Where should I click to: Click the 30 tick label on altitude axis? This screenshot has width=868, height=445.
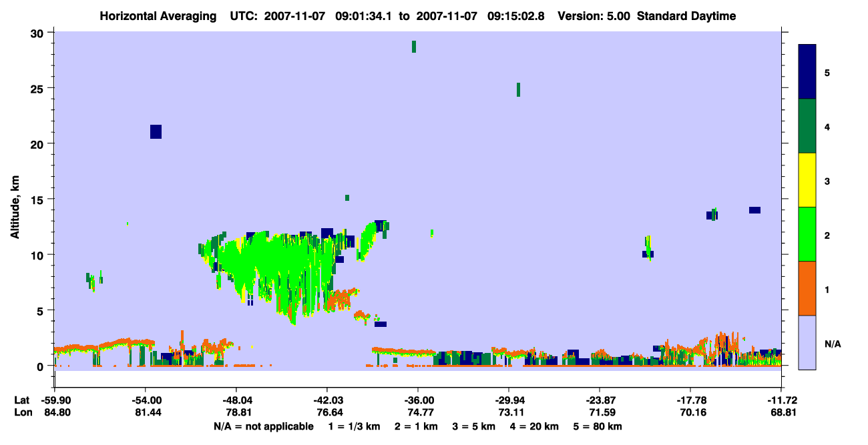tap(39, 33)
